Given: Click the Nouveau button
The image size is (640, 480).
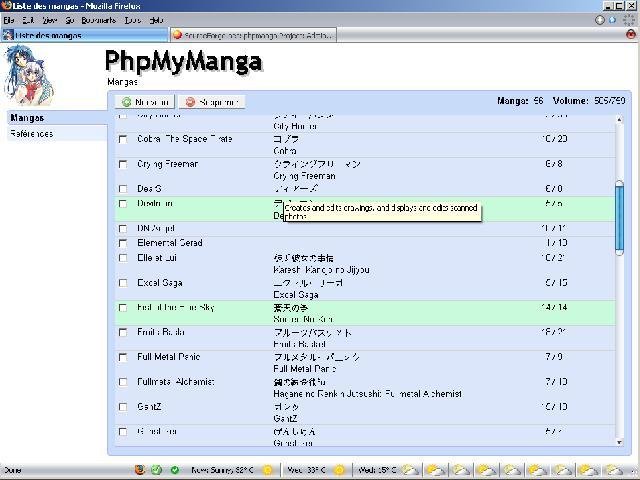Looking at the screenshot, I should tap(144, 102).
